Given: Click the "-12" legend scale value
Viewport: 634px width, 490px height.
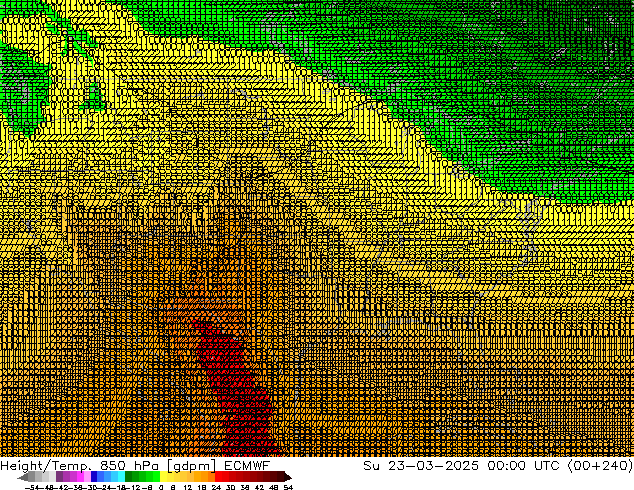Looking at the screenshot, I should (x=135, y=487).
